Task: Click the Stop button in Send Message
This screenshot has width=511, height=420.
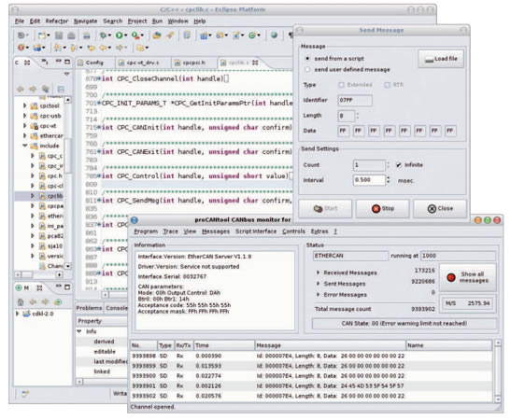Action: (x=383, y=209)
